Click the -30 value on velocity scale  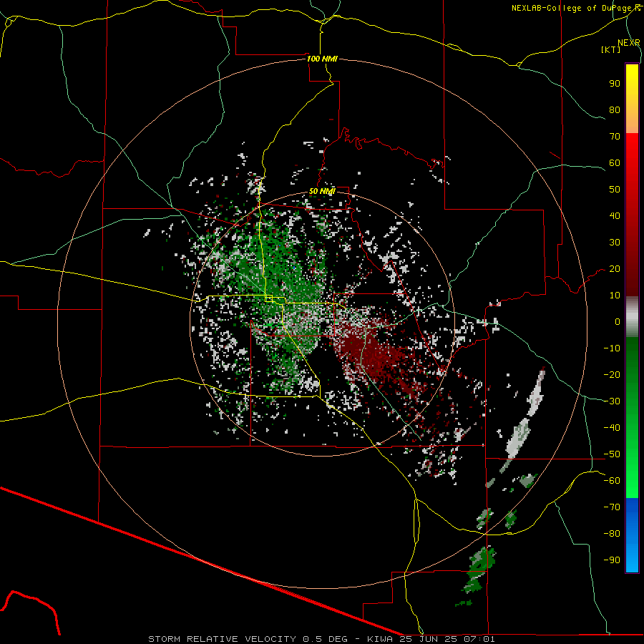click(612, 401)
